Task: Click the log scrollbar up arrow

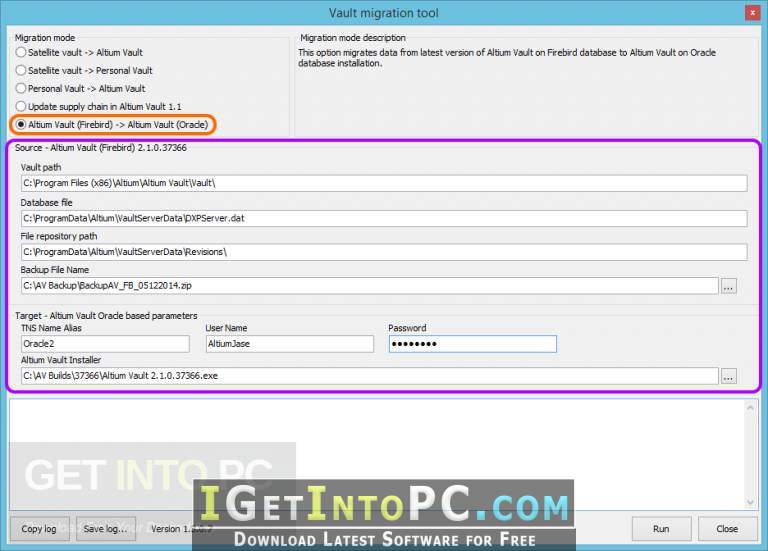Action: point(750,407)
